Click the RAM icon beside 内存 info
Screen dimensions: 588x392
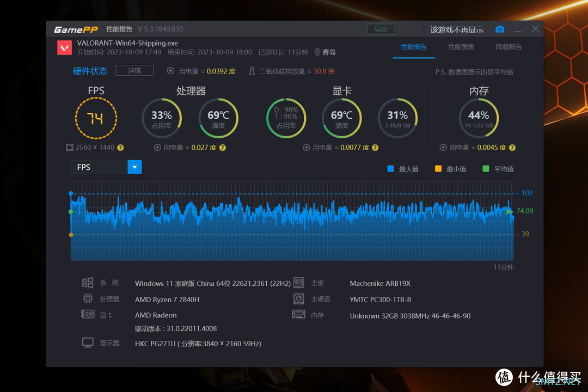coord(299,314)
